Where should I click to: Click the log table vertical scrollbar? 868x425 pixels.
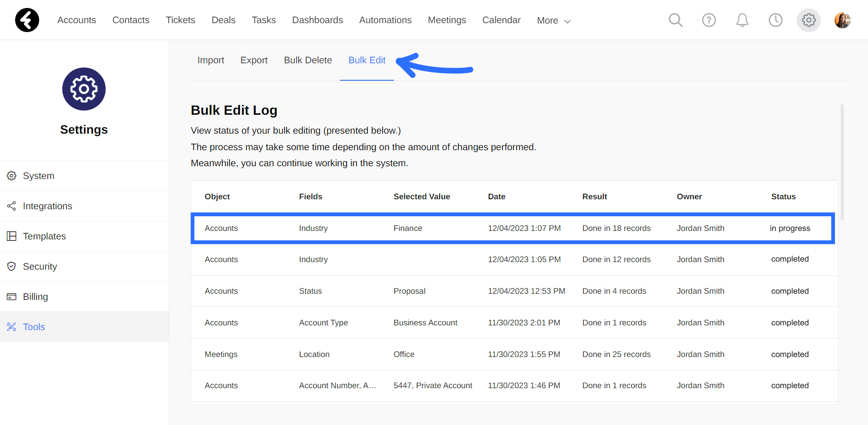842,162
